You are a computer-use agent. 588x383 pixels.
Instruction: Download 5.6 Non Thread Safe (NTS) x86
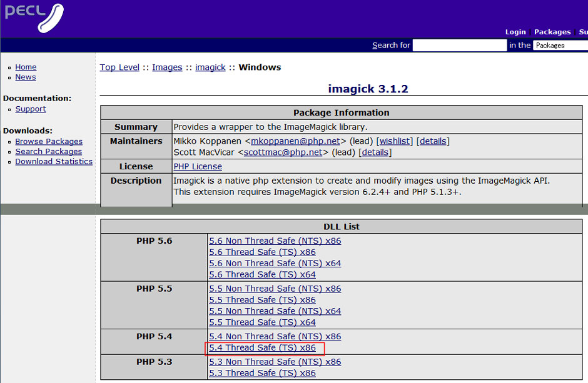(x=275, y=241)
